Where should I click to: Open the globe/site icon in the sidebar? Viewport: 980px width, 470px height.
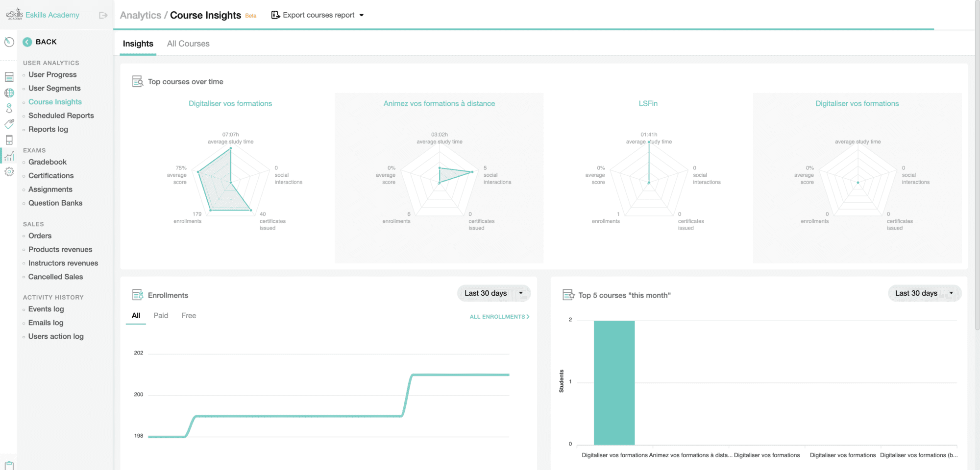click(x=9, y=93)
